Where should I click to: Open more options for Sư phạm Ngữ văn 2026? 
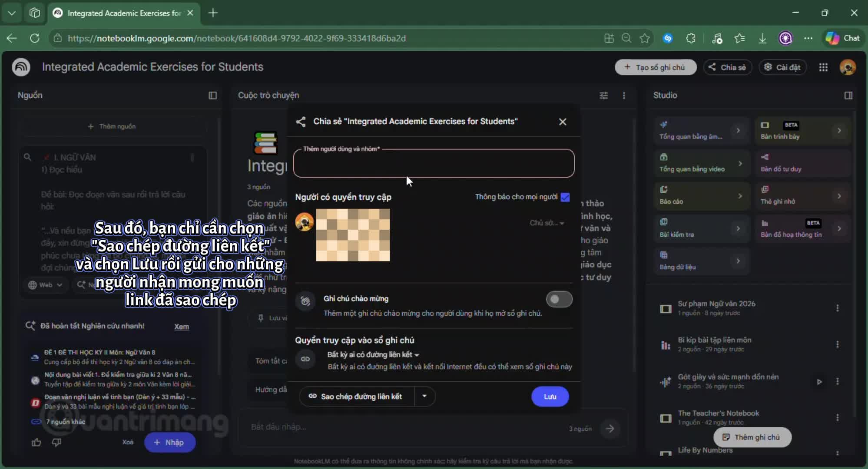837,308
